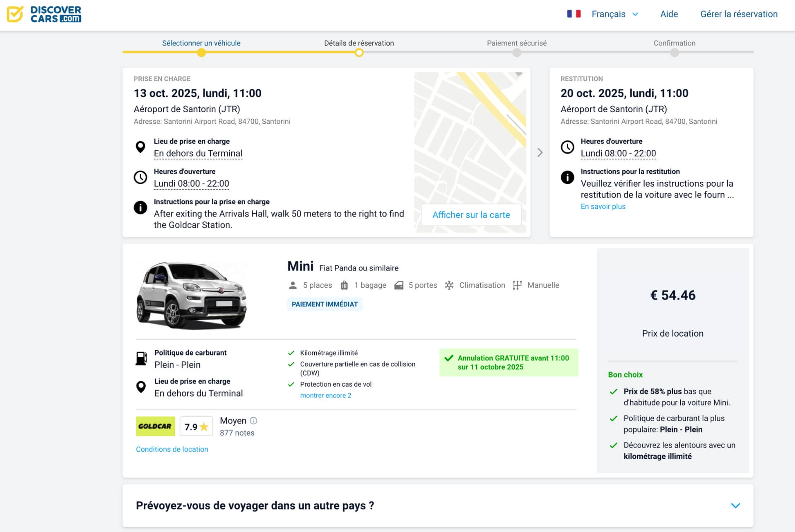Click the return opening hours clock icon
The image size is (795, 532).
(567, 147)
